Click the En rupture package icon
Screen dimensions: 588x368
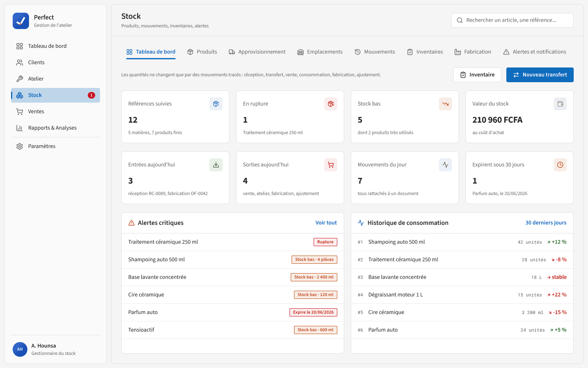click(331, 104)
